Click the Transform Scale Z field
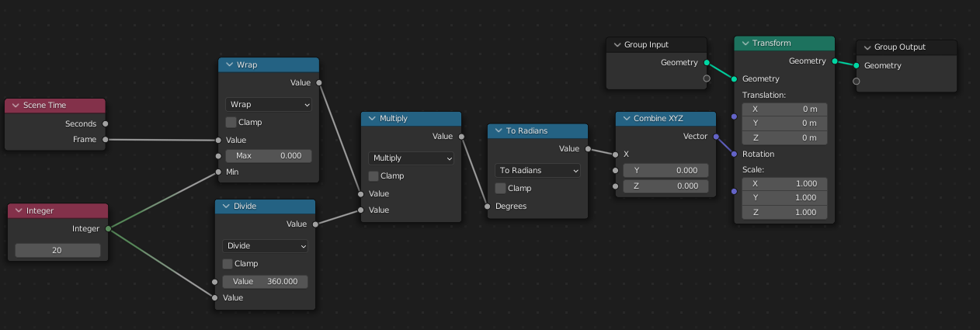980x330 pixels. click(x=784, y=212)
